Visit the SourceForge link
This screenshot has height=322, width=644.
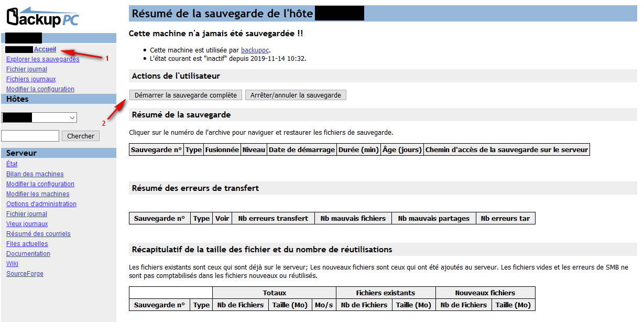(x=25, y=274)
